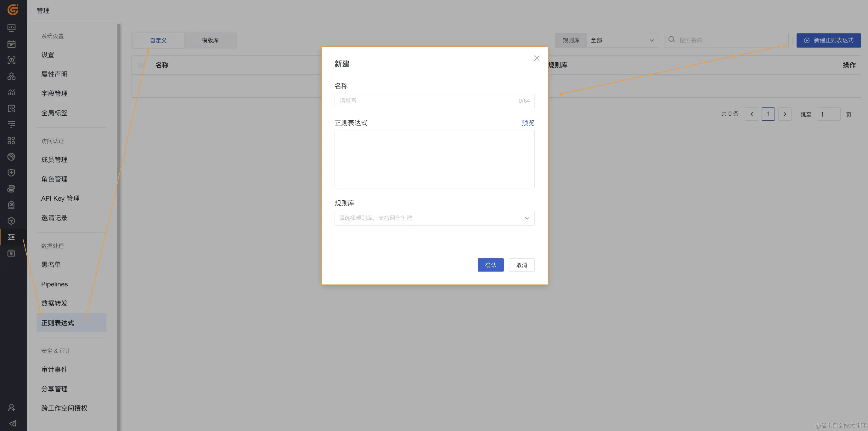The image size is (868, 431).
Task: Click the invite user icon at bottom
Action: click(11, 407)
